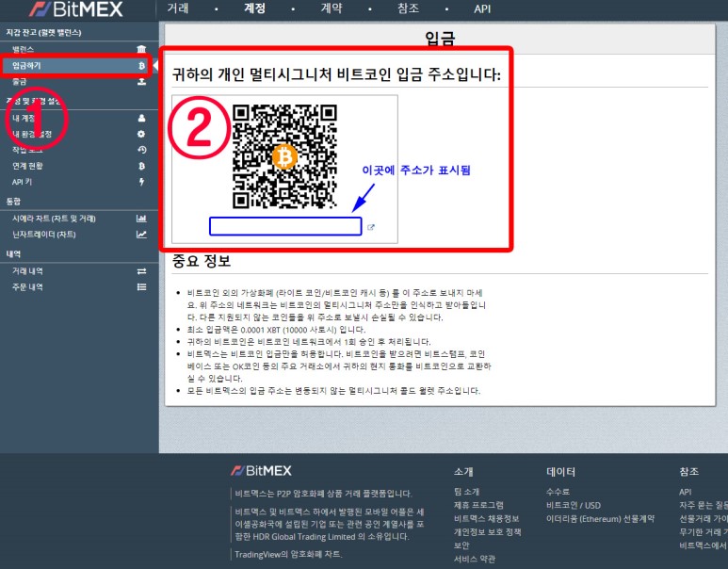Viewport: 728px width, 569px height.
Task: Click the lightning bolt icon beside API 키
Action: [141, 182]
